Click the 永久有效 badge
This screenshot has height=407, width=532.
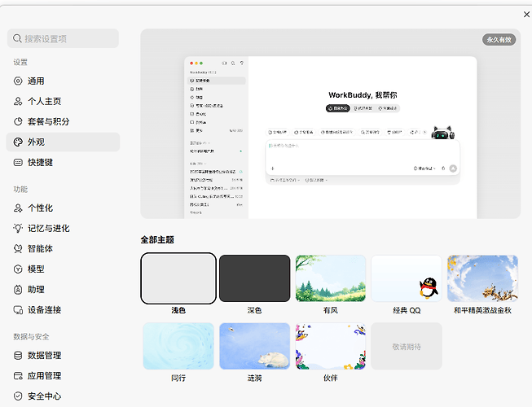[x=499, y=40]
